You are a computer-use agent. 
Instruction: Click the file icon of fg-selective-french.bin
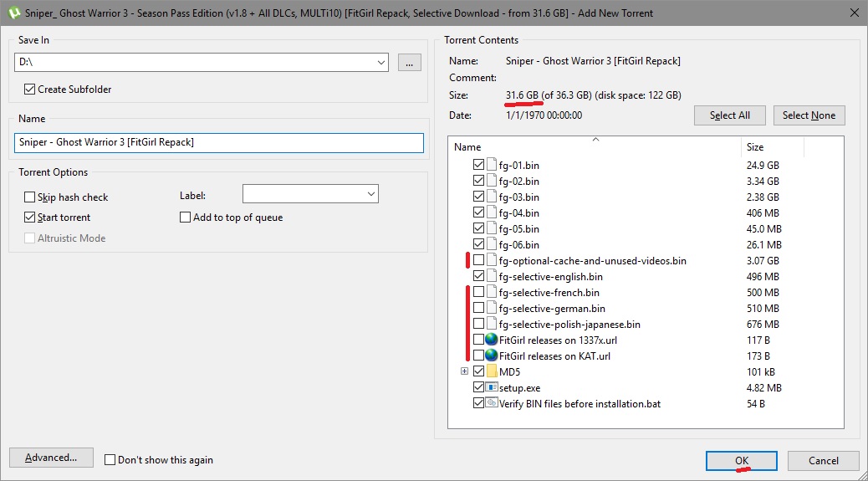point(492,292)
